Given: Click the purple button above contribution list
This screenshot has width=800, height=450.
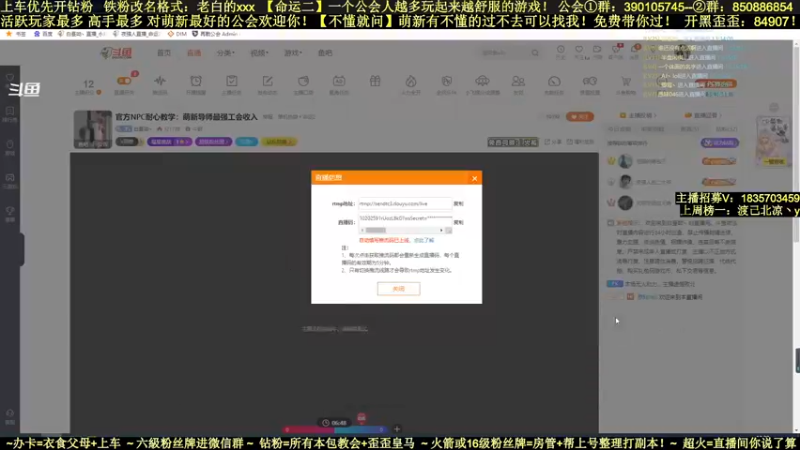Looking at the screenshot, I should tap(719, 143).
